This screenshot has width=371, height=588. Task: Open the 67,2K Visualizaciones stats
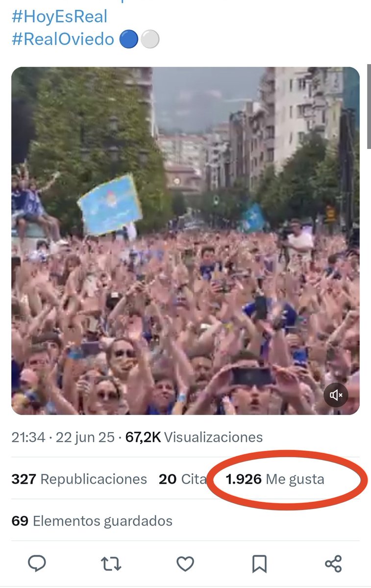click(x=194, y=437)
